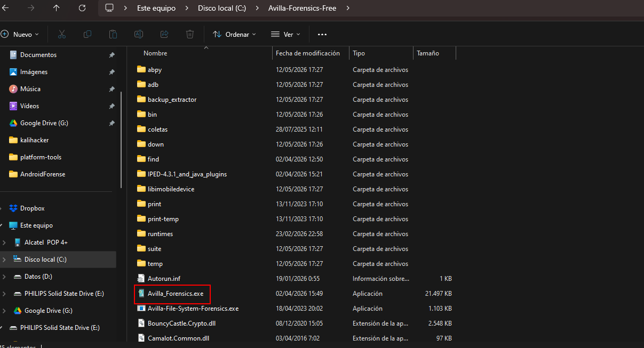
Task: Sort by the Tipo column header
Action: click(x=359, y=53)
